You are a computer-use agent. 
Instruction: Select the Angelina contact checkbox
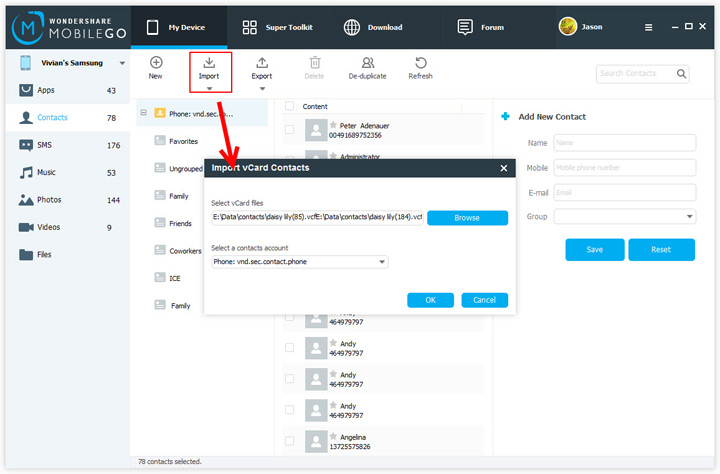coord(290,441)
